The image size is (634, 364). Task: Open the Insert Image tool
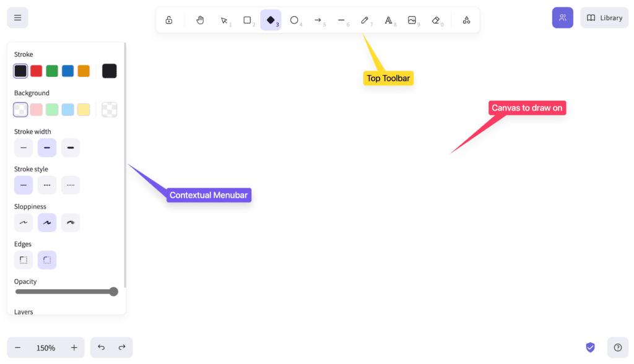412,20
